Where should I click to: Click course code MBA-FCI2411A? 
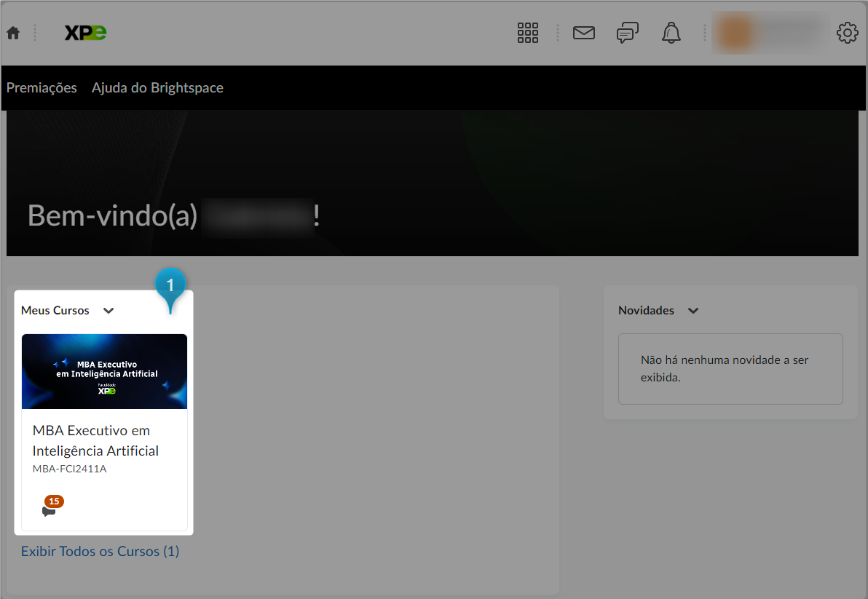pyautogui.click(x=69, y=469)
